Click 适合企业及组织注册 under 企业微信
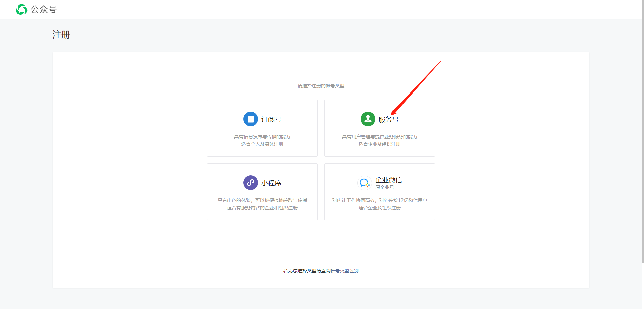Viewport: 644px width, 309px height. click(x=380, y=208)
